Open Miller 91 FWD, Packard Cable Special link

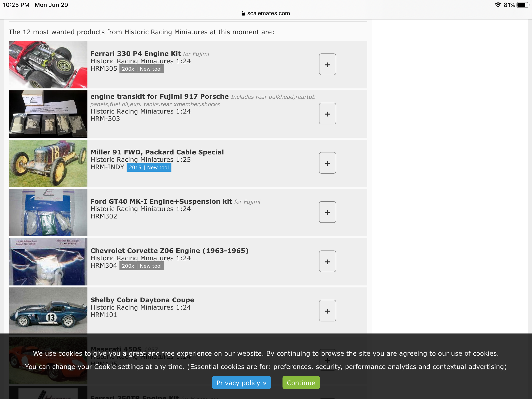pyautogui.click(x=157, y=152)
